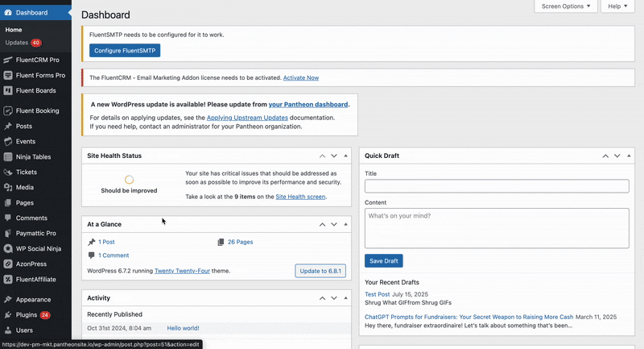Viewport: 644px width, 349px height.
Task: Click the pages icon beside 26 Pages
Action: (221, 242)
